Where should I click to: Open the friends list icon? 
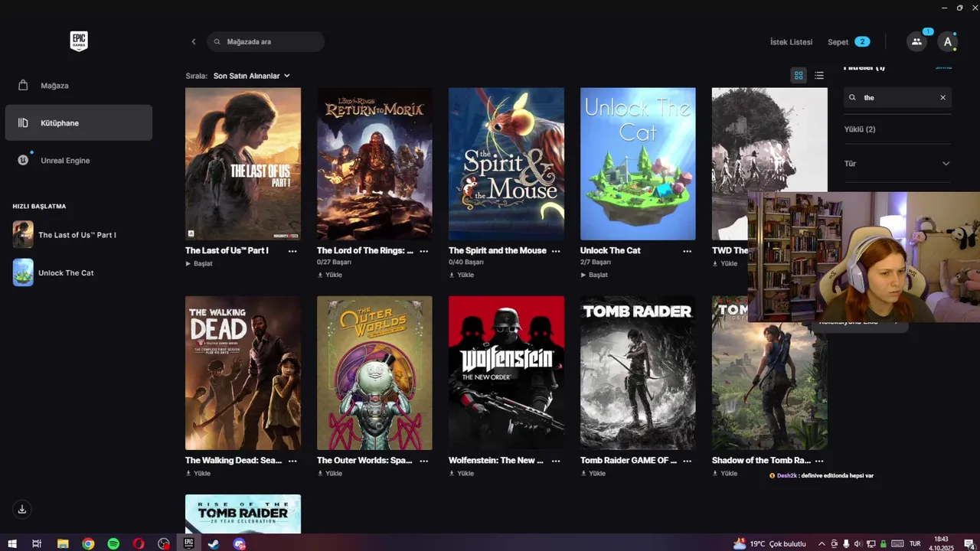pyautogui.click(x=916, y=41)
